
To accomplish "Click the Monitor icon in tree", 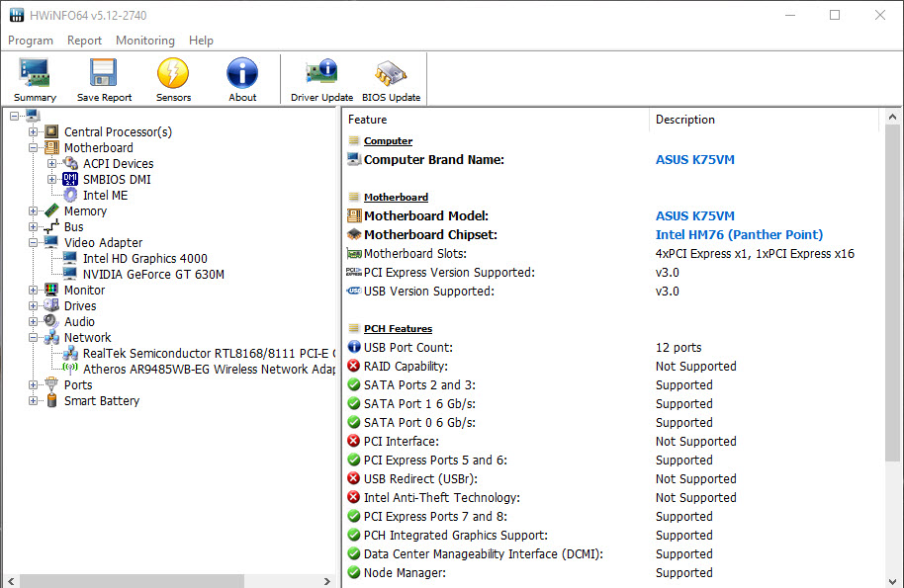I will (x=51, y=290).
